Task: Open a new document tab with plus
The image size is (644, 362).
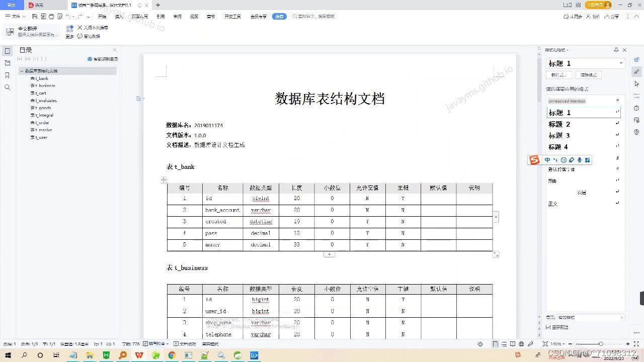Action: 158,5
